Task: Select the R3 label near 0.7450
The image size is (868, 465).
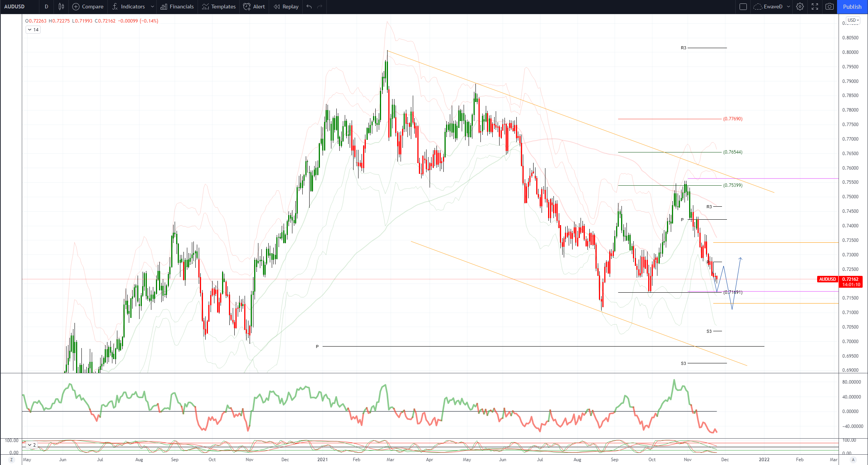Action: [x=709, y=207]
